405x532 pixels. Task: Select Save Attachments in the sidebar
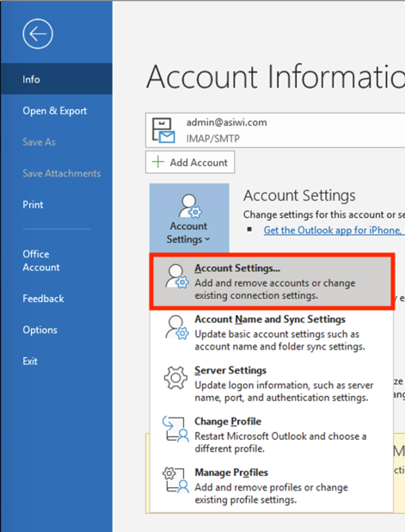point(56,173)
